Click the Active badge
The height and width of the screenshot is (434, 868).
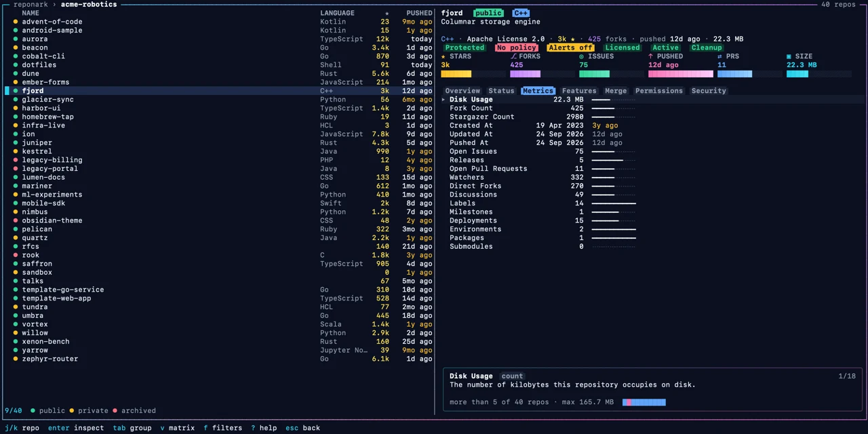click(x=665, y=47)
